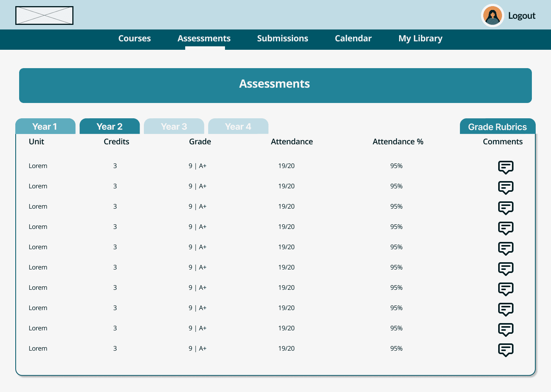
Task: Switch to the Year 1 tab
Action: click(45, 126)
